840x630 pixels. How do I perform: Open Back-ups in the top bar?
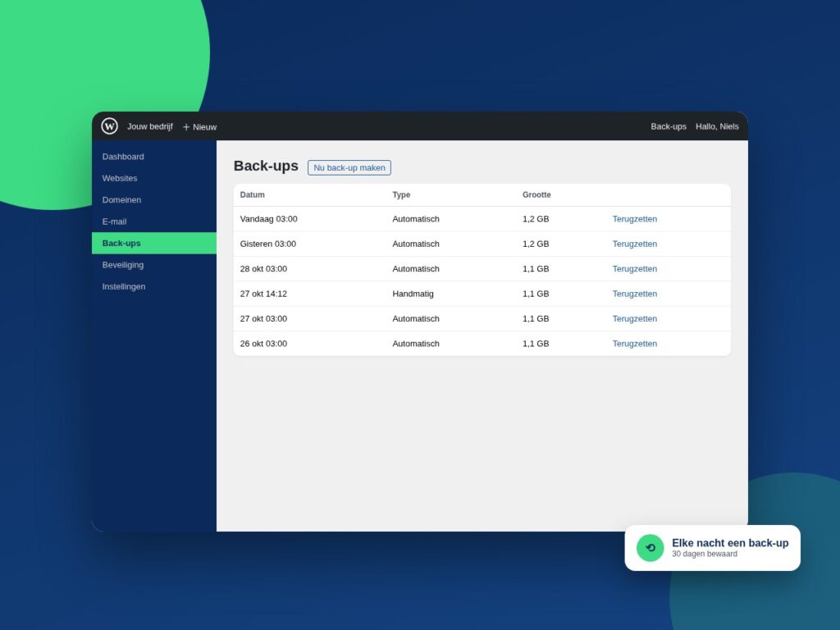tap(669, 126)
